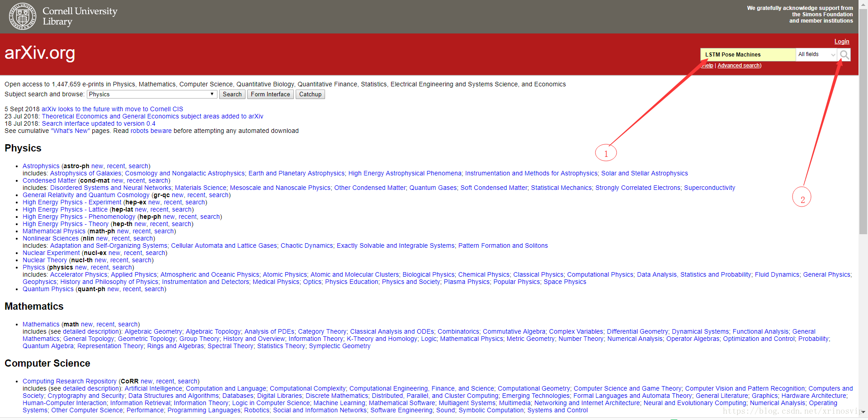Open the Astrophysics category link
Viewport: 868px width, 420px height.
pyautogui.click(x=41, y=166)
